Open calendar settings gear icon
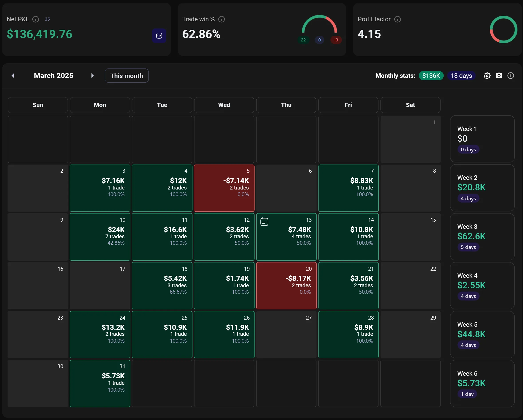Image resolution: width=523 pixels, height=420 pixels. tap(487, 76)
